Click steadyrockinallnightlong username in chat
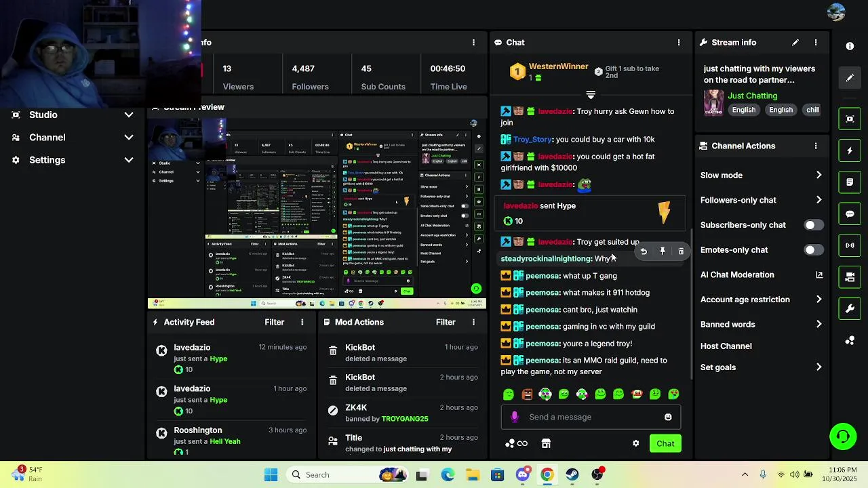 tap(546, 259)
